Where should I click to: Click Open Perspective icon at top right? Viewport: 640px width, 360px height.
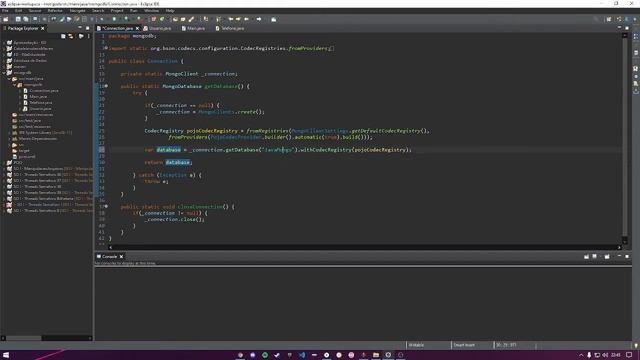click(609, 19)
